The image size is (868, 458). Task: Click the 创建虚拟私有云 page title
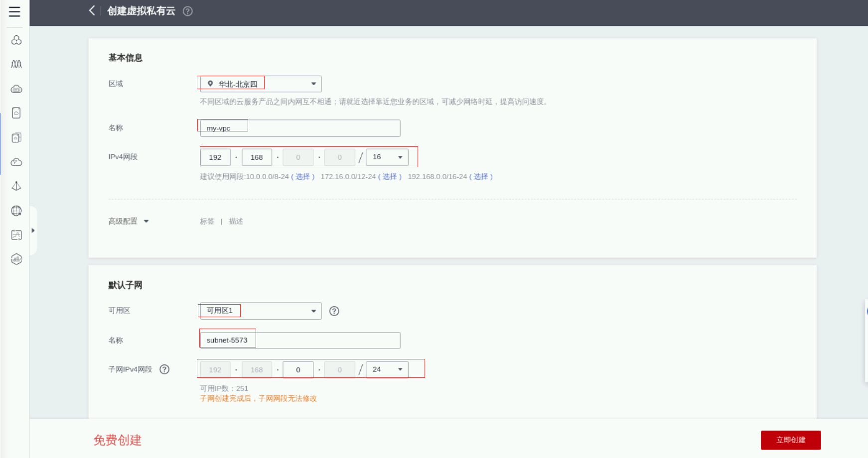[x=142, y=11]
